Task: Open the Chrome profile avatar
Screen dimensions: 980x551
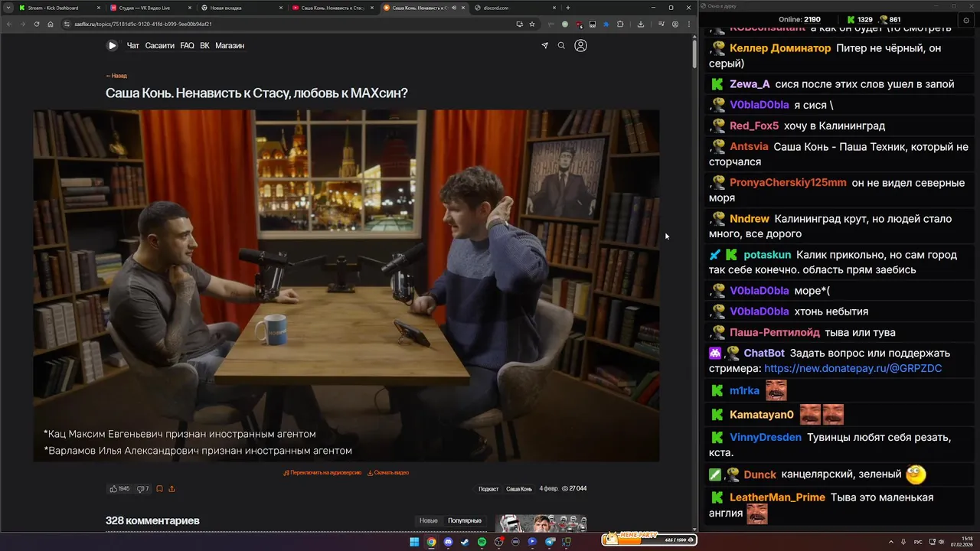Action: pyautogui.click(x=675, y=24)
